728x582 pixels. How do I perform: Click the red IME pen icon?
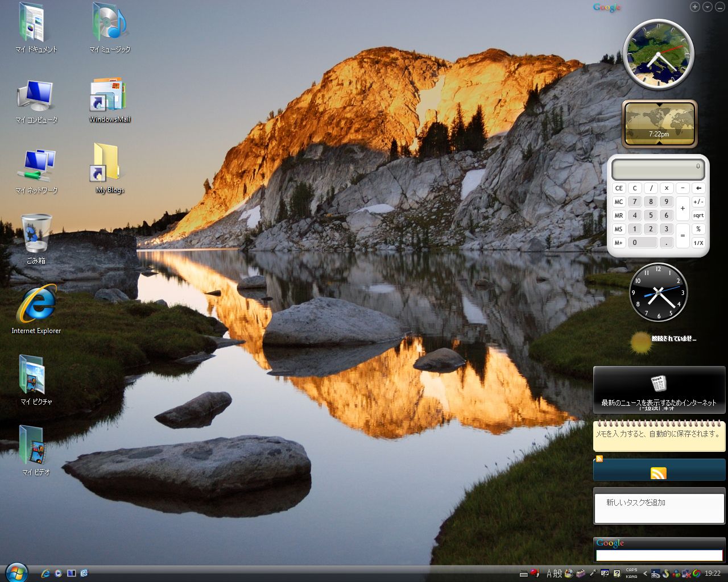click(x=535, y=573)
